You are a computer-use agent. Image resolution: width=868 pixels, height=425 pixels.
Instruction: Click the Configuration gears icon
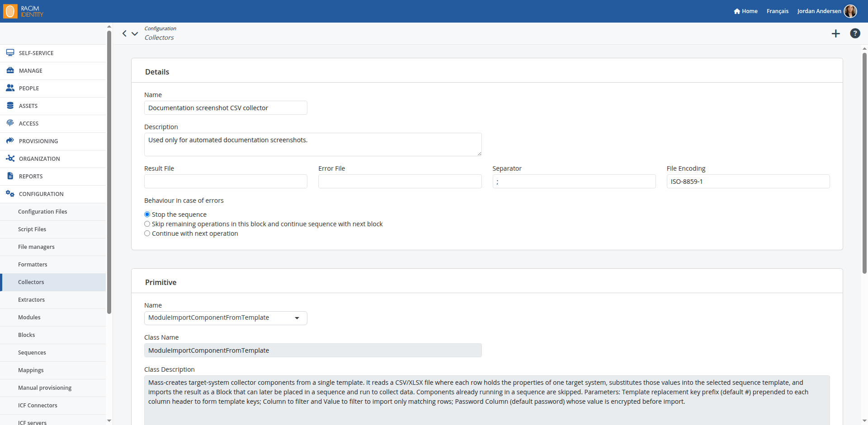(10, 194)
